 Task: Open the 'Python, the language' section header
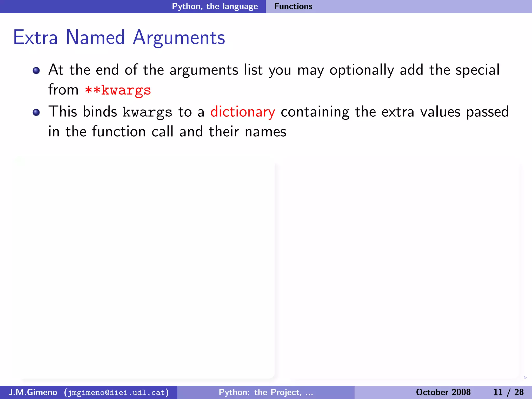point(215,6)
